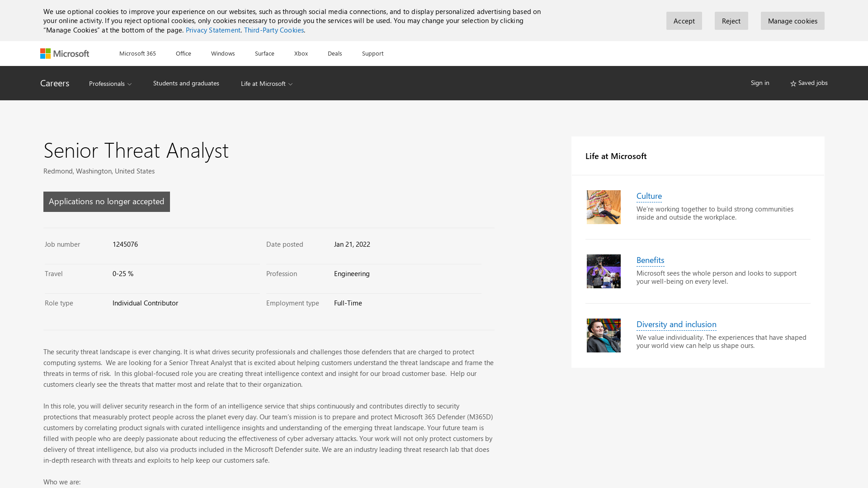Expand the Professionals dropdown
Image resolution: width=868 pixels, height=488 pixels.
[x=110, y=84]
